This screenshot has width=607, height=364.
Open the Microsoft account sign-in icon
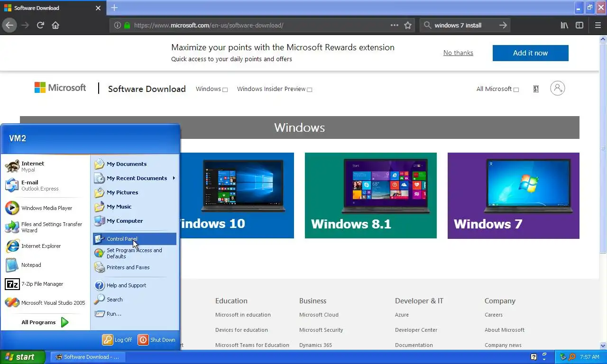tap(557, 88)
